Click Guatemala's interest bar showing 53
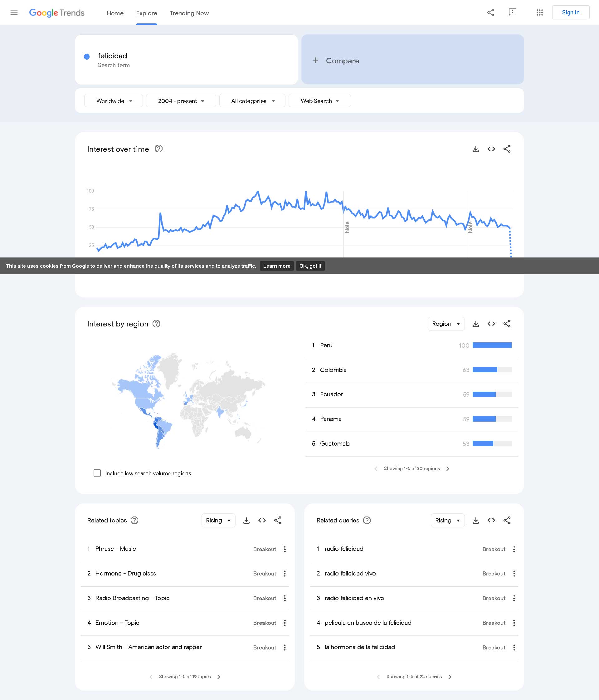The width and height of the screenshot is (599, 700). (492, 443)
